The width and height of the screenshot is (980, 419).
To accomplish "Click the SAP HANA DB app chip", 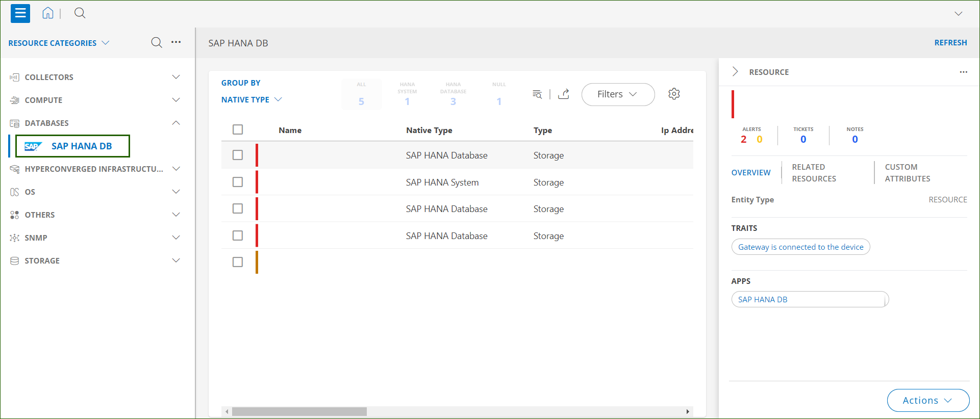I will click(810, 299).
